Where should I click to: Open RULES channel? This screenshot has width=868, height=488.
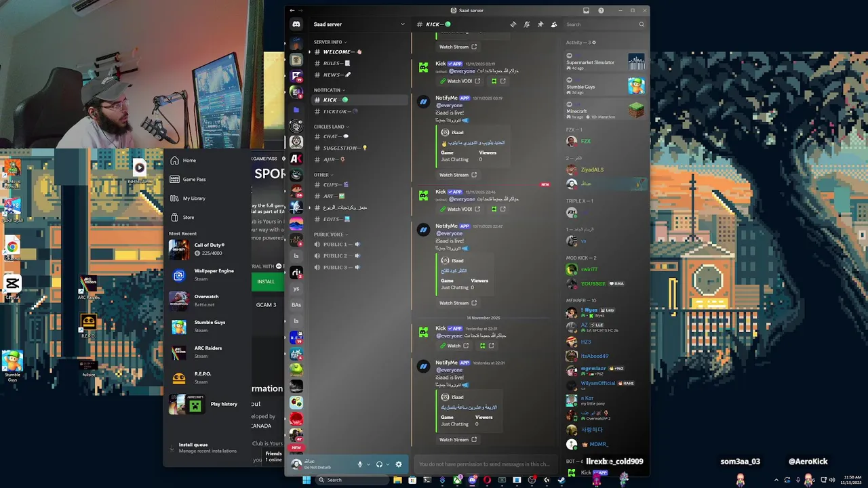pos(359,63)
